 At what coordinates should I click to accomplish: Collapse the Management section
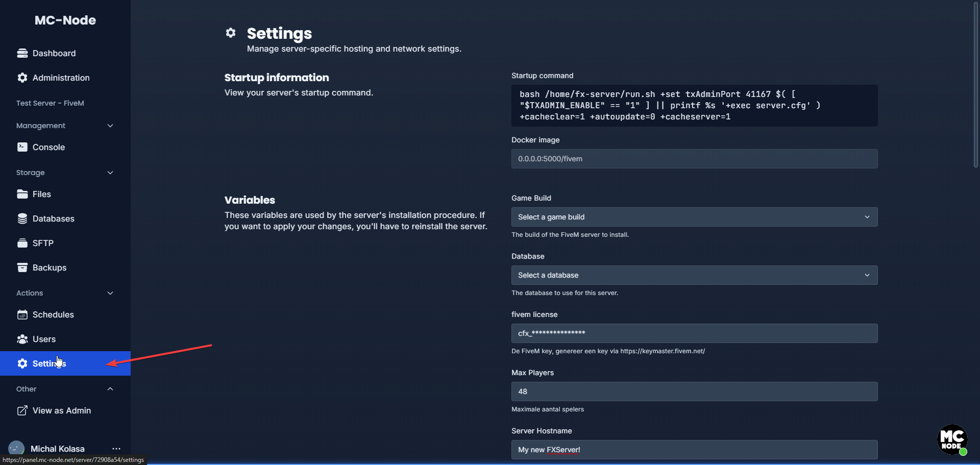coord(110,126)
